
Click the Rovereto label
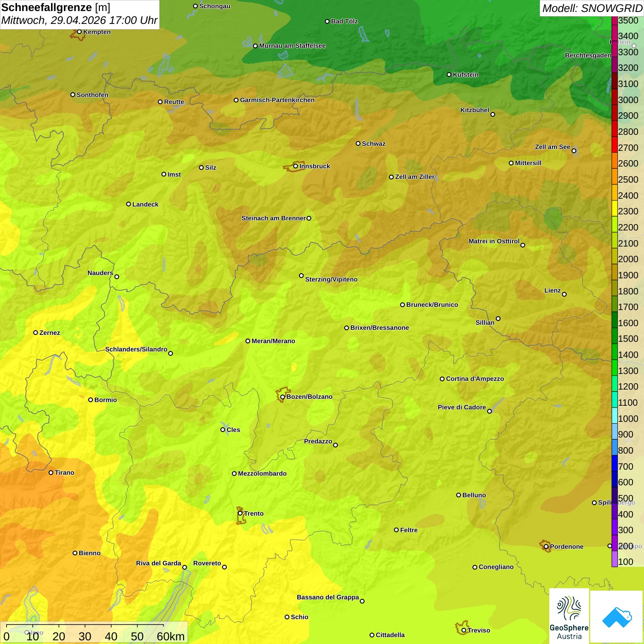[207, 563]
